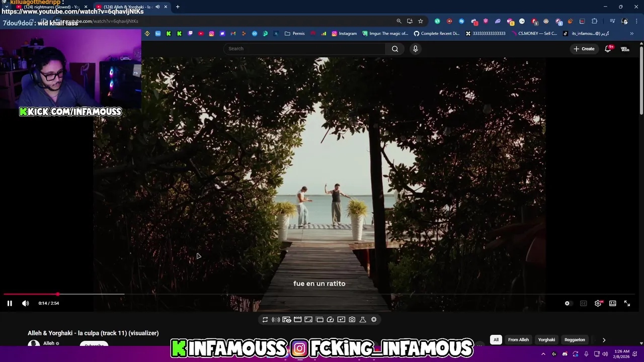Click the red progress bar scrubber handle

[58, 294]
